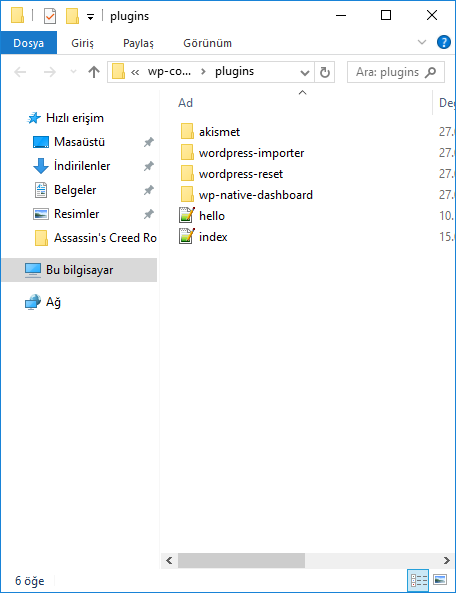This screenshot has width=456, height=593.
Task: Click the wp-co... breadcrumb in address bar
Action: [169, 71]
